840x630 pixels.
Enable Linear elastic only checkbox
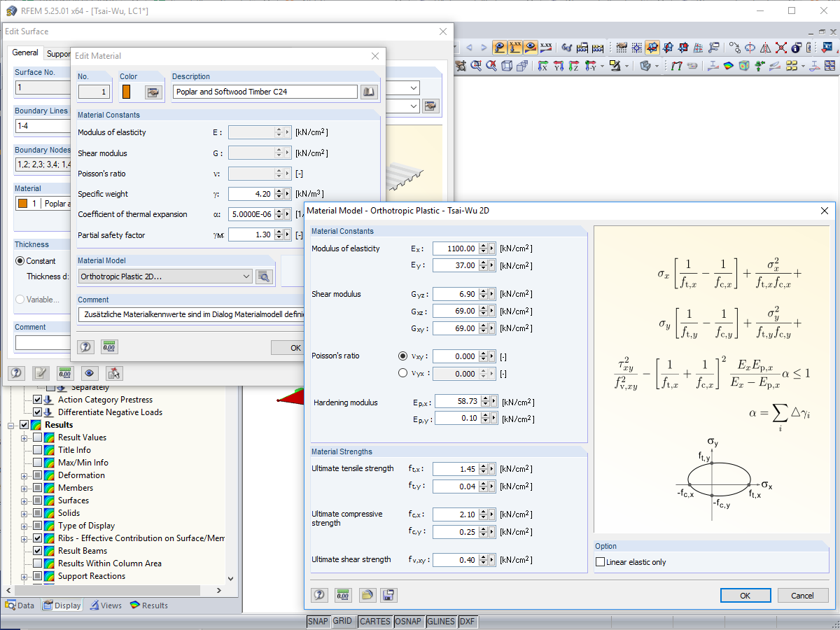click(600, 562)
